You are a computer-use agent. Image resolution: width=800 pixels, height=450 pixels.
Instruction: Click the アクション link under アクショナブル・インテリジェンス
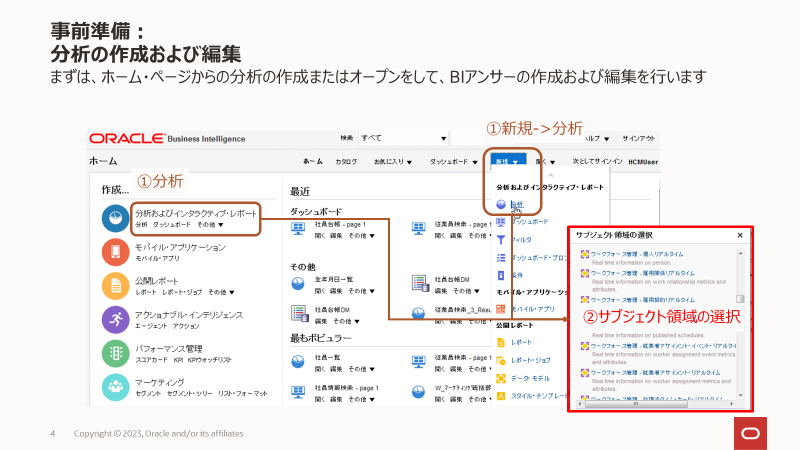point(186,326)
